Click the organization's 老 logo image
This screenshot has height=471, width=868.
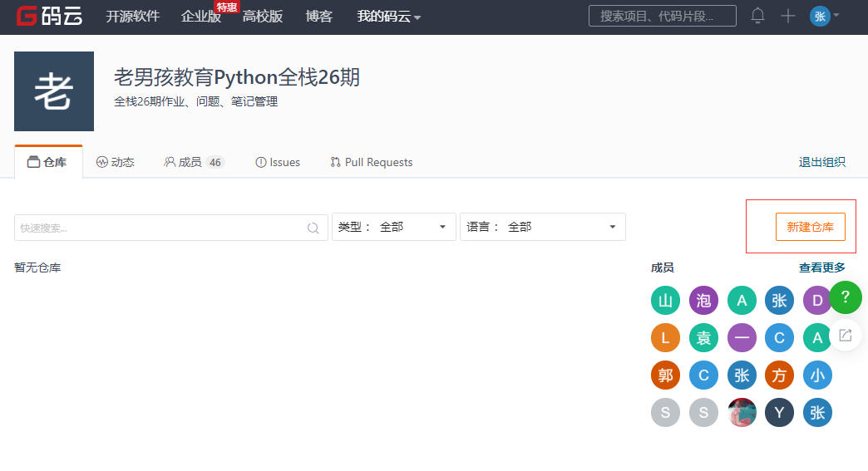coord(54,91)
